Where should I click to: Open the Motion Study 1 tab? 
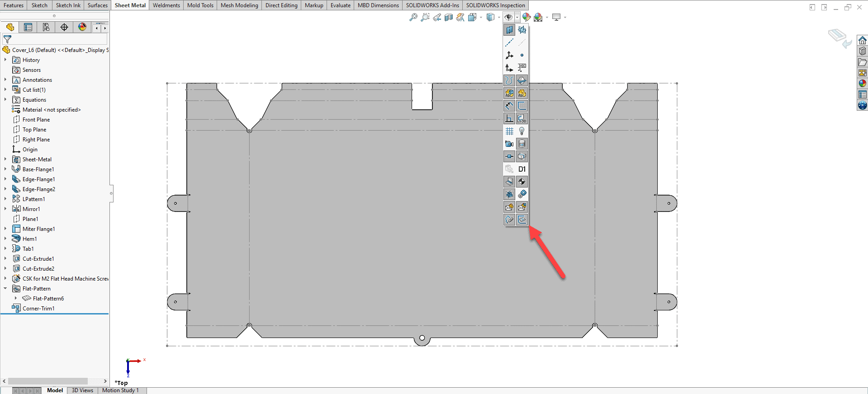pos(120,390)
